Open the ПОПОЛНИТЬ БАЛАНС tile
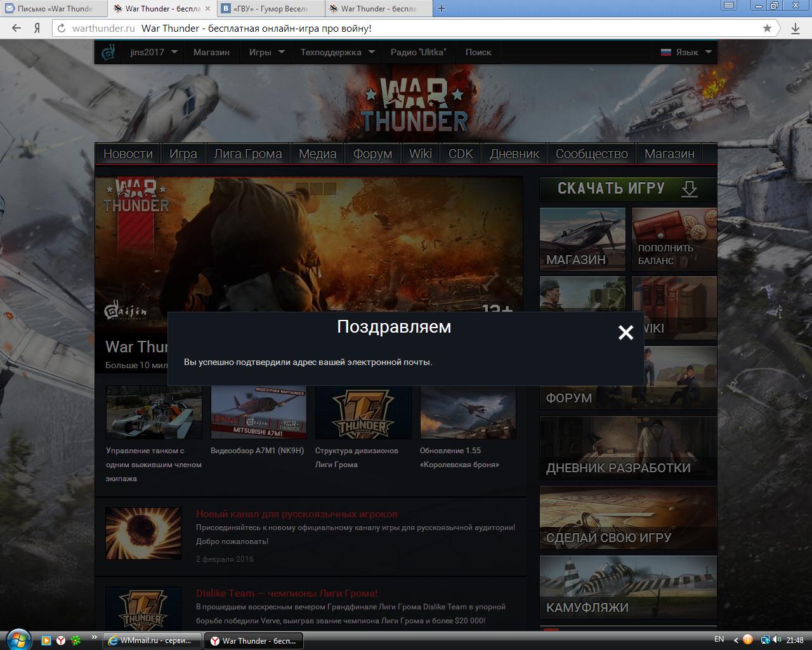Viewport: 812px width, 650px height. [674, 239]
